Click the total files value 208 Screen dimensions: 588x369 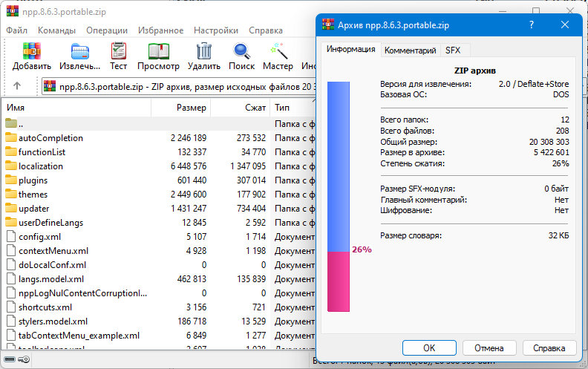pyautogui.click(x=563, y=131)
